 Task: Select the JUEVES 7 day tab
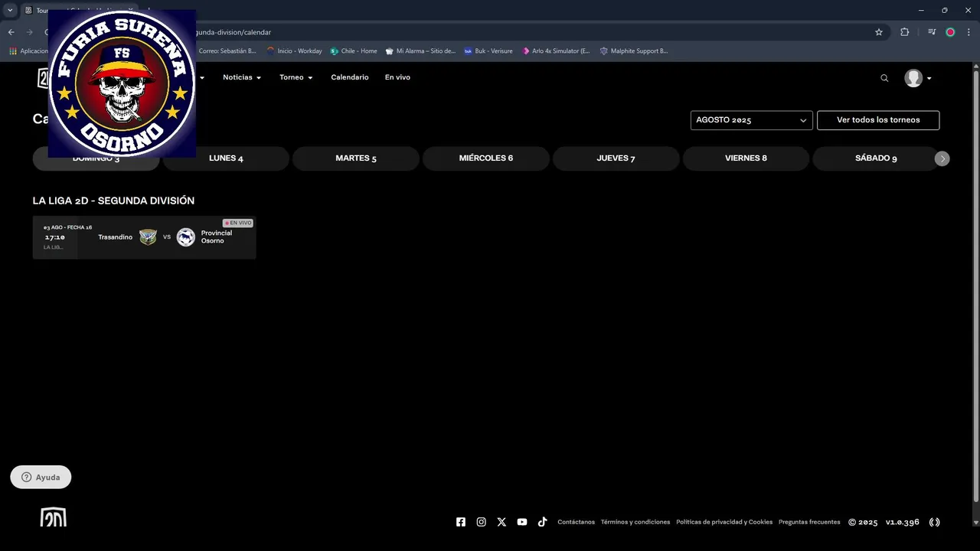pyautogui.click(x=616, y=158)
